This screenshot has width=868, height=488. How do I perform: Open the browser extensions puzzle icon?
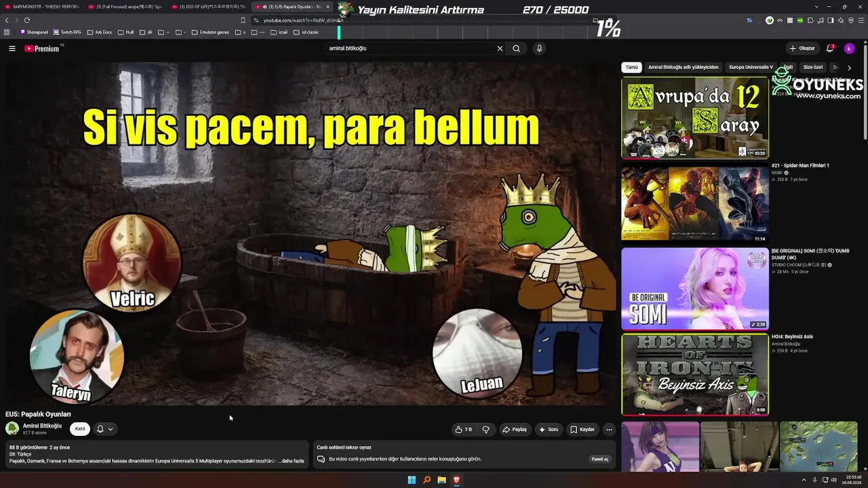[x=810, y=20]
